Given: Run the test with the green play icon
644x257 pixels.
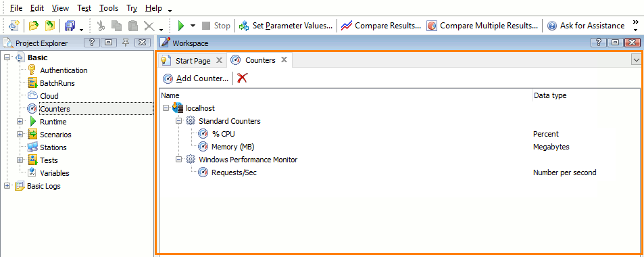Looking at the screenshot, I should point(180,26).
